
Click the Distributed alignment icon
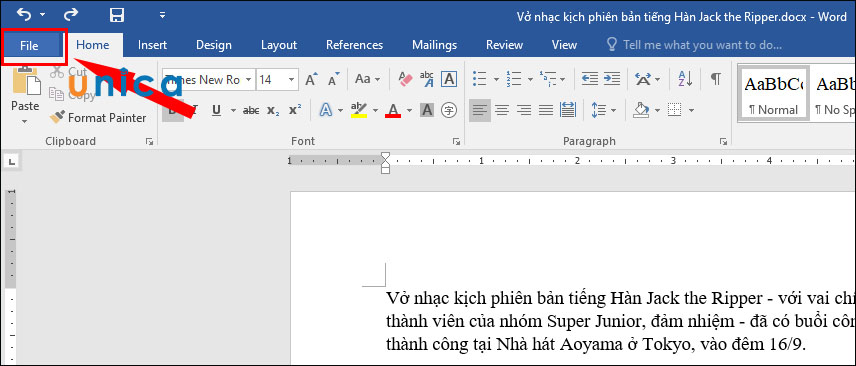(568, 110)
